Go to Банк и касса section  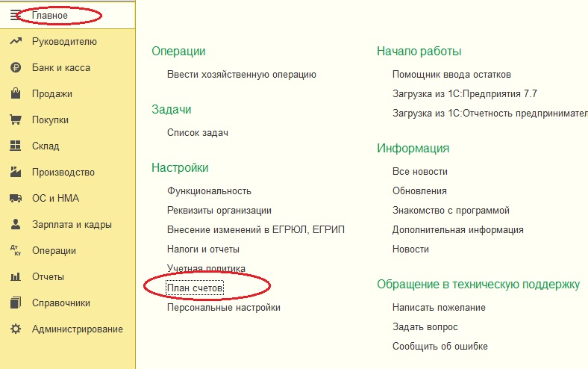click(x=61, y=67)
